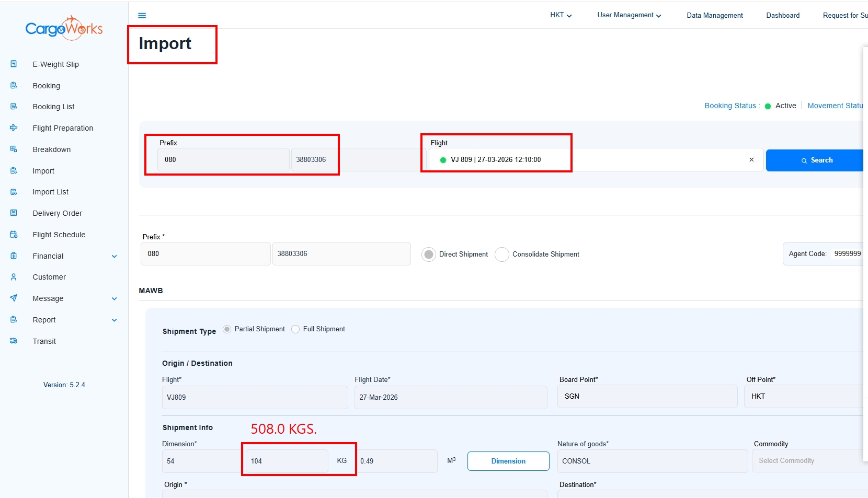This screenshot has height=498, width=868.
Task: Click the Flight Preparation plane icon
Action: pos(14,128)
